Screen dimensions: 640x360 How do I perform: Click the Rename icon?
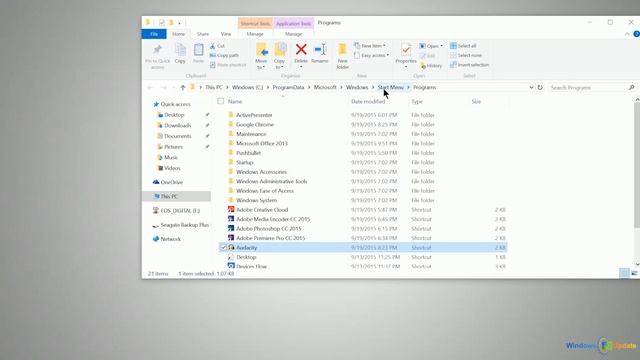(x=320, y=50)
